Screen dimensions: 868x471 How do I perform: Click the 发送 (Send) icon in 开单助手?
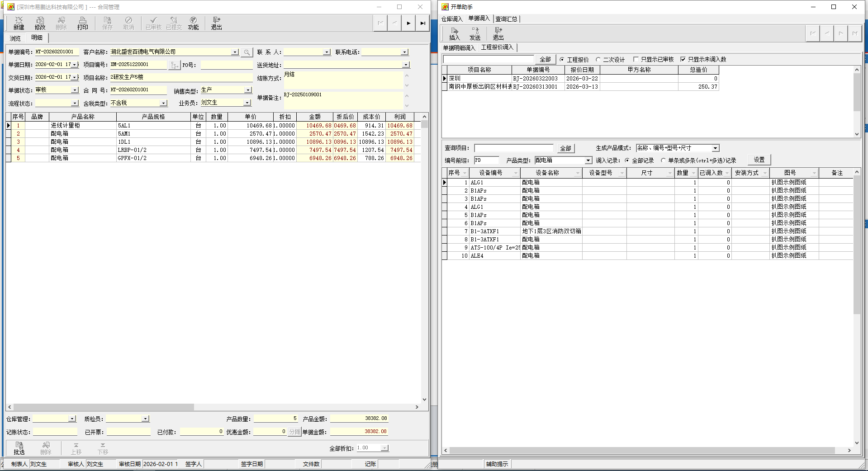475,34
